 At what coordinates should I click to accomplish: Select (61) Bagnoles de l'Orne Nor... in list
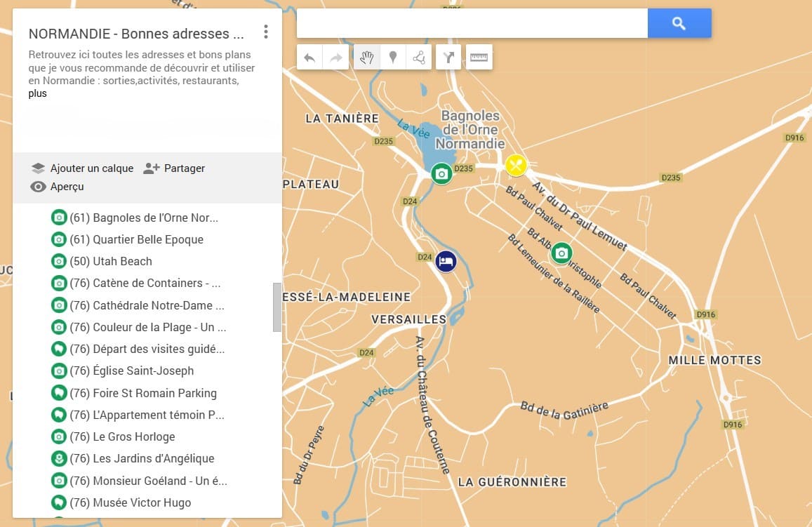(144, 218)
